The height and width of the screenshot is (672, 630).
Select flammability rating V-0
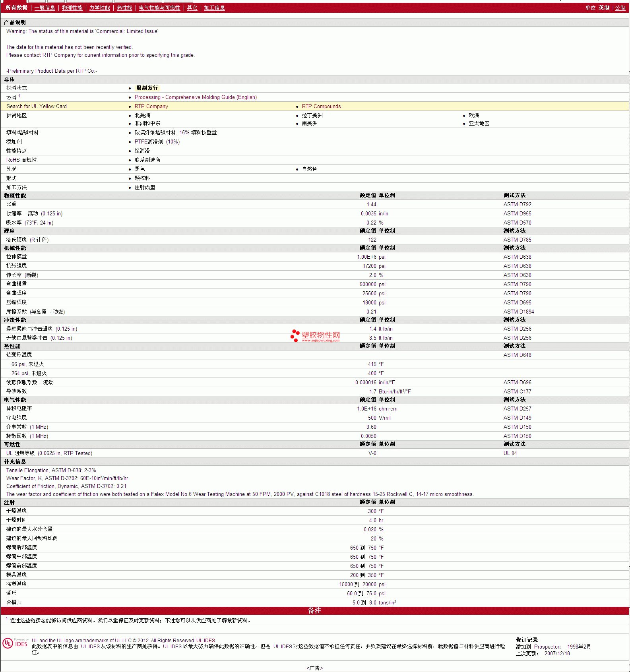(372, 453)
